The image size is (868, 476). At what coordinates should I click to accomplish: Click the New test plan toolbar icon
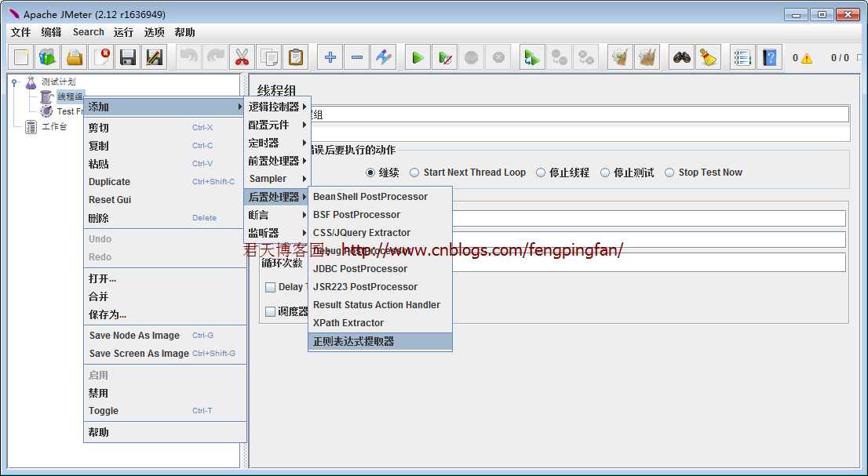(21, 57)
